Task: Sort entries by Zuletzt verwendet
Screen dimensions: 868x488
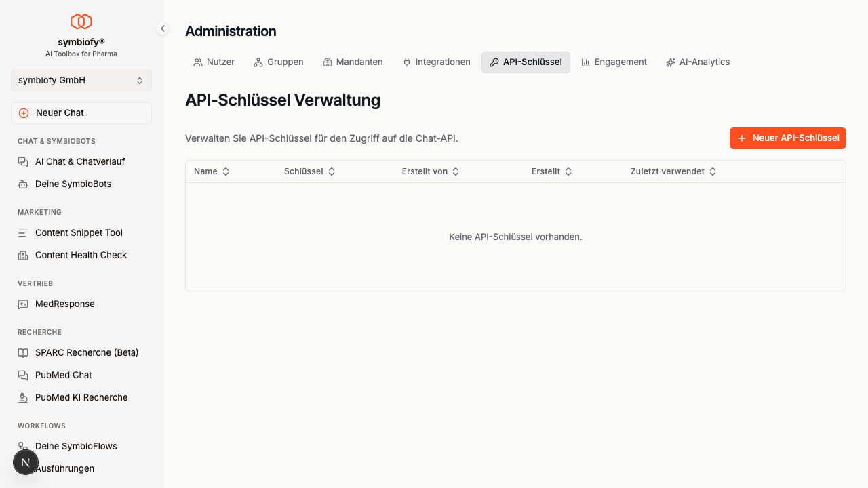Action: click(673, 171)
